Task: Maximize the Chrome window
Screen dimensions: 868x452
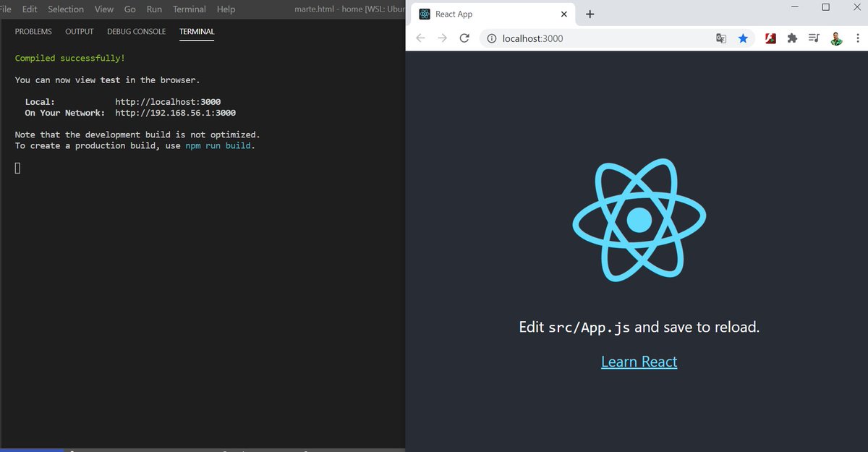Action: [826, 7]
